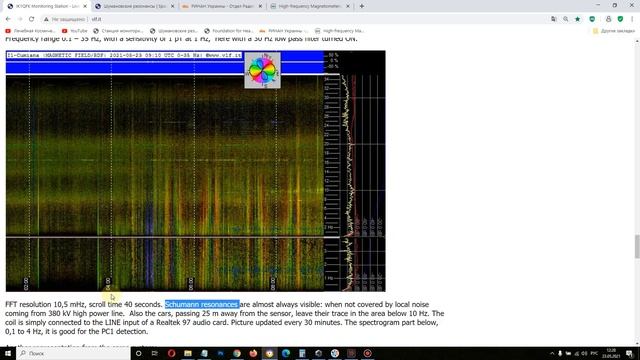The width and height of the screenshot is (640, 360).
Task: Close the High Frequency Magnetometer tab
Action: point(348,6)
